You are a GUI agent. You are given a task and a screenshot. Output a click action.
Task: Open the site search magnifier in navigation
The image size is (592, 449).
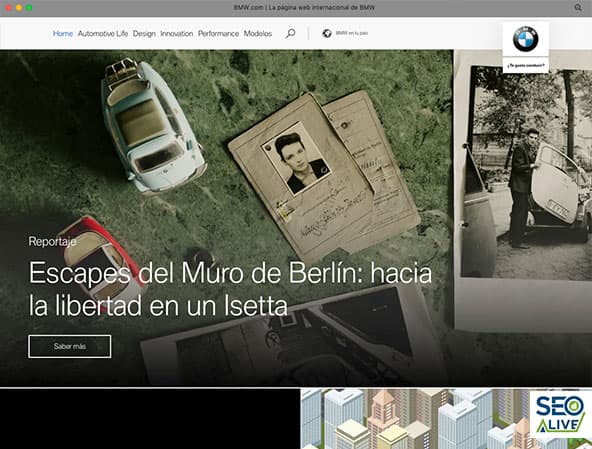pos(290,33)
